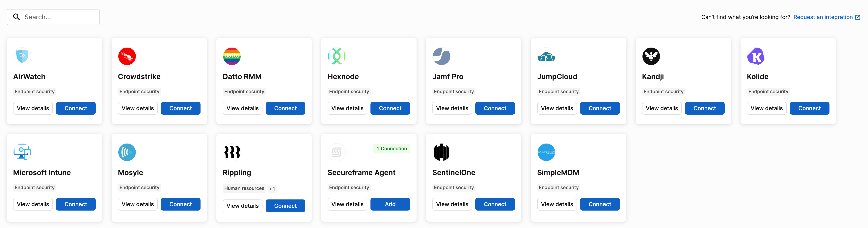Click the +1 tag on Rippling

click(x=272, y=189)
